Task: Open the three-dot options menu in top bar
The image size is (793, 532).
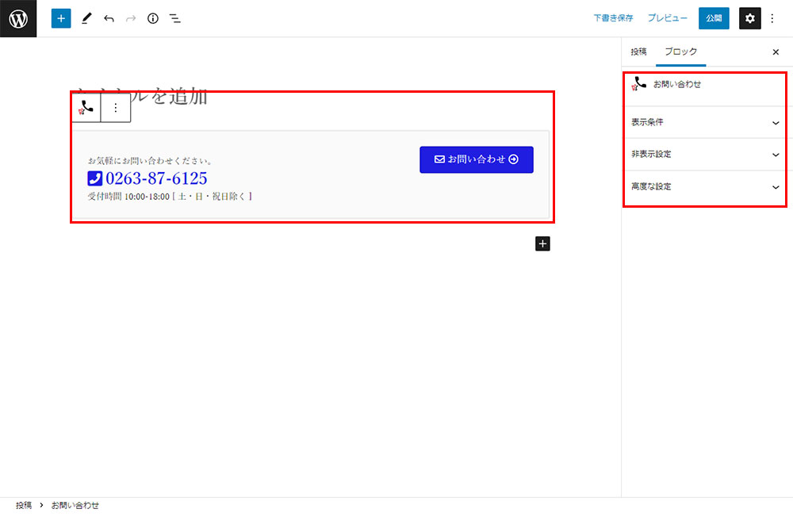Action: pos(772,18)
